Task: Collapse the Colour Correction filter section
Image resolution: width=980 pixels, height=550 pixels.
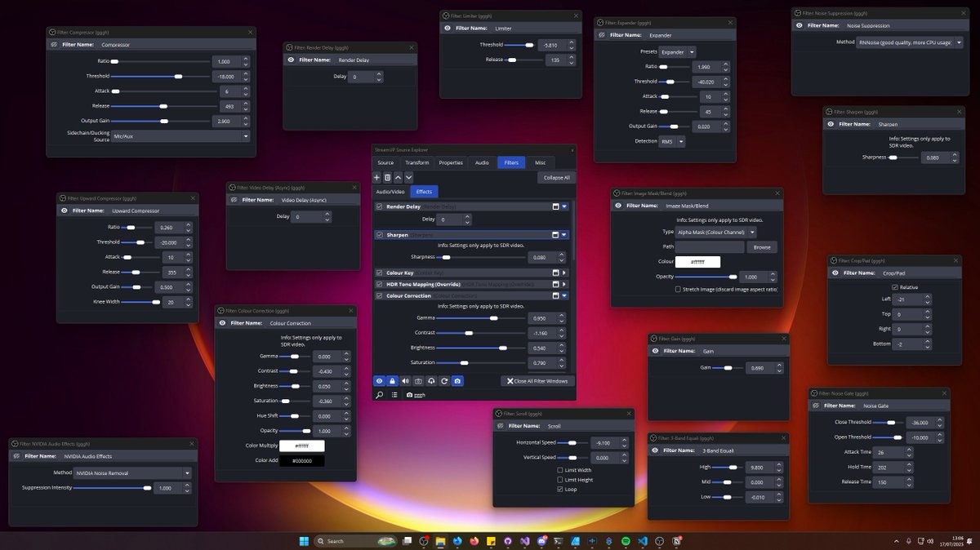Action: (564, 295)
